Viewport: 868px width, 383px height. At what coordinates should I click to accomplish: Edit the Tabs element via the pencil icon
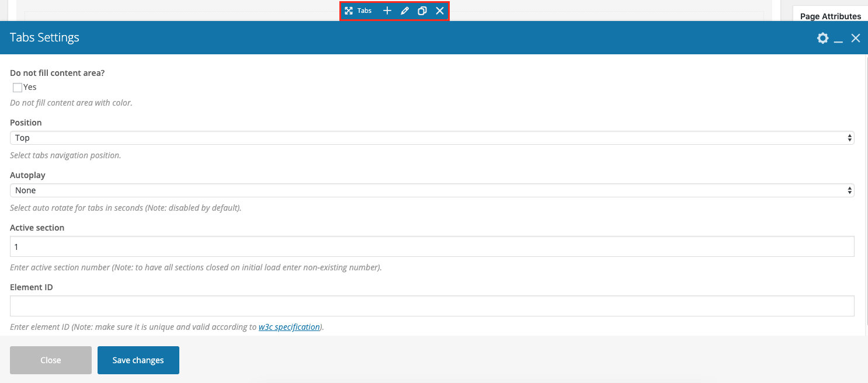405,11
